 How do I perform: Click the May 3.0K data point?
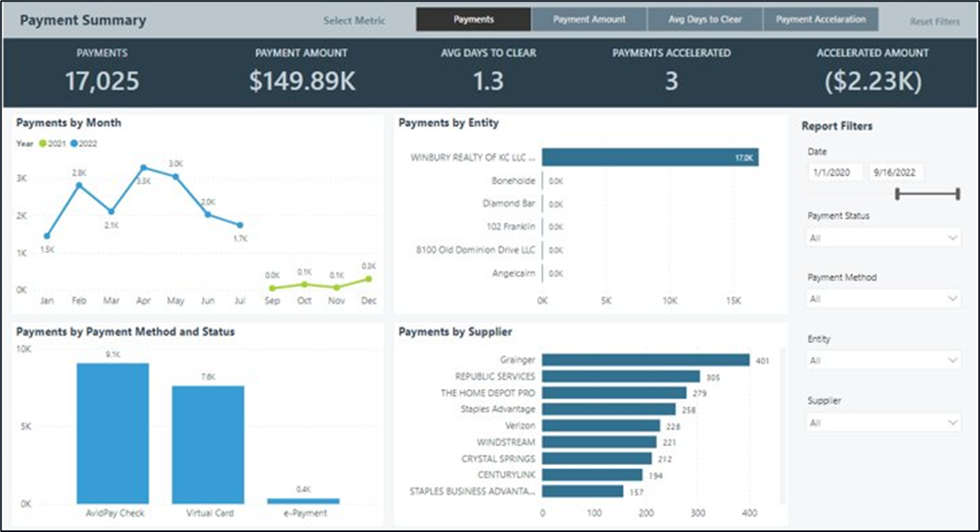(176, 176)
